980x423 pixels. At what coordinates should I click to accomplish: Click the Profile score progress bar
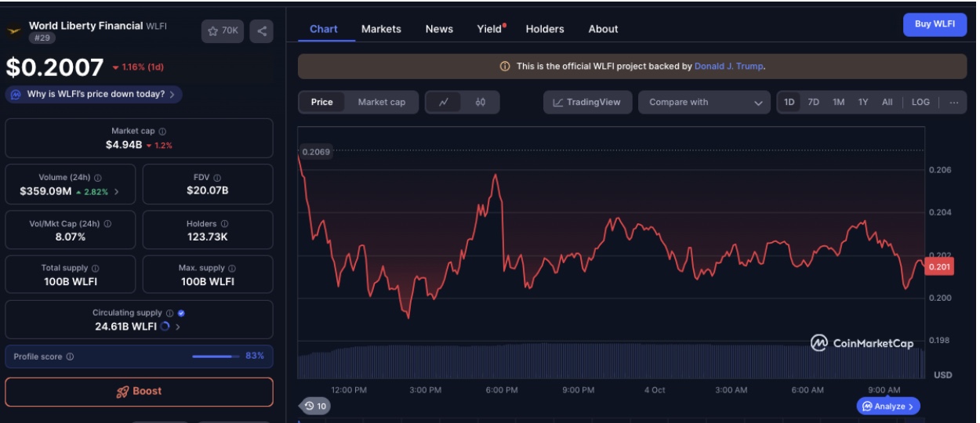(216, 356)
